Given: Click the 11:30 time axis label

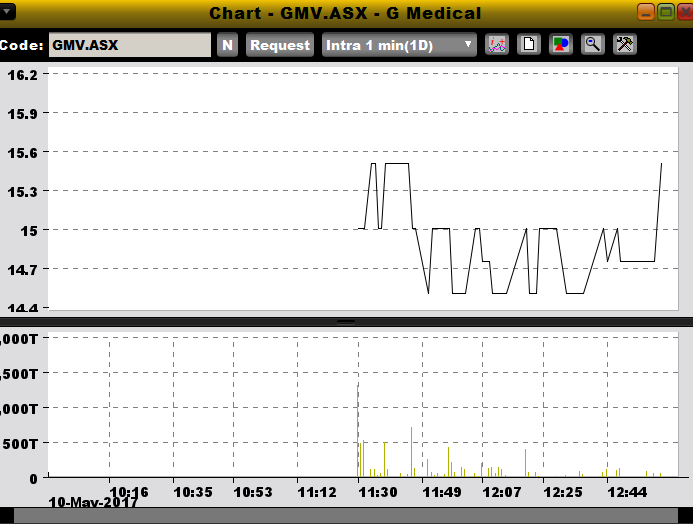Looking at the screenshot, I should [x=377, y=492].
